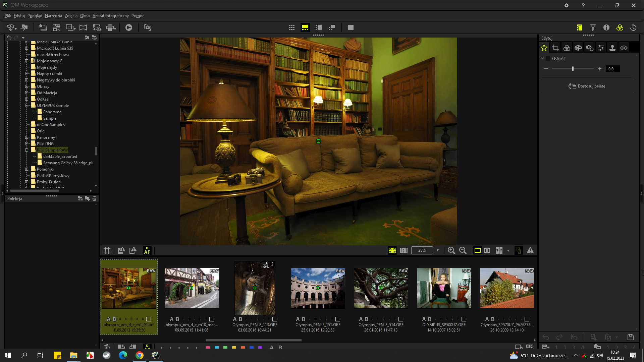Screen dimensions: 644x362
Task: Click the zoom in magnifier icon
Action: pos(451,250)
